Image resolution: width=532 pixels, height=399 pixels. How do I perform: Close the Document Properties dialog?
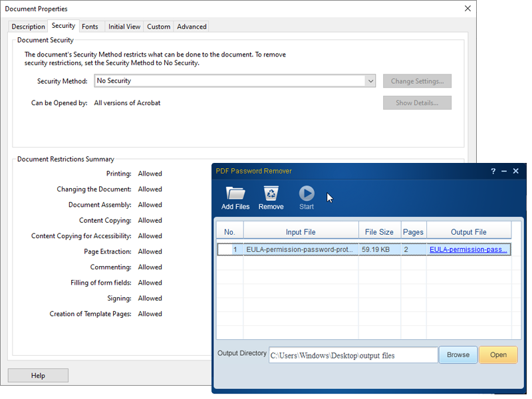467,9
